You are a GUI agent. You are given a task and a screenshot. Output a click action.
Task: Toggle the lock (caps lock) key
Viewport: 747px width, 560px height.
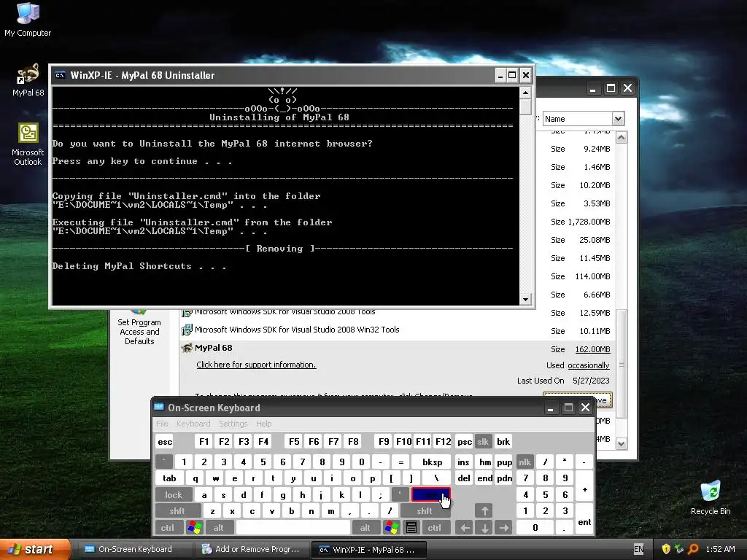(x=174, y=495)
